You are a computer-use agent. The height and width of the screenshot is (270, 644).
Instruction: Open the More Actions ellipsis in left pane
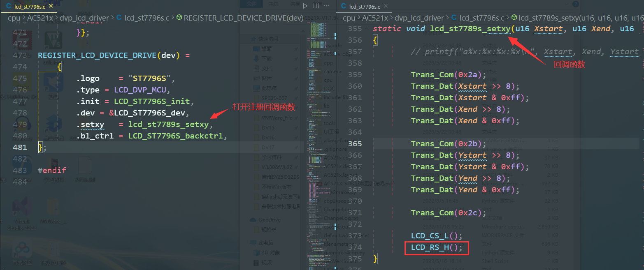pos(327,6)
